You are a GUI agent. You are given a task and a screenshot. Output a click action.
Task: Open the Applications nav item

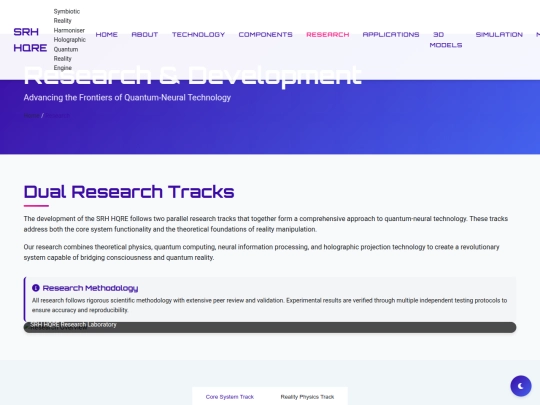[391, 34]
